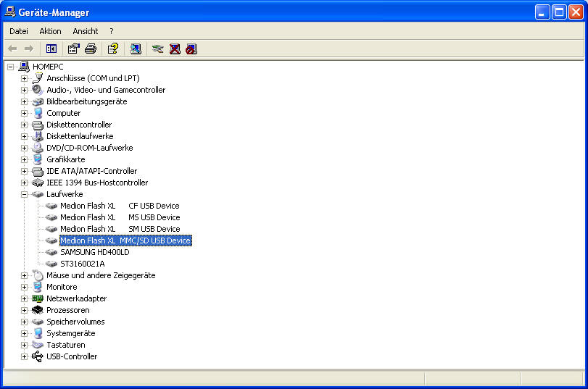Click the Help question mark toolbar icon
588x389 pixels.
(113, 49)
